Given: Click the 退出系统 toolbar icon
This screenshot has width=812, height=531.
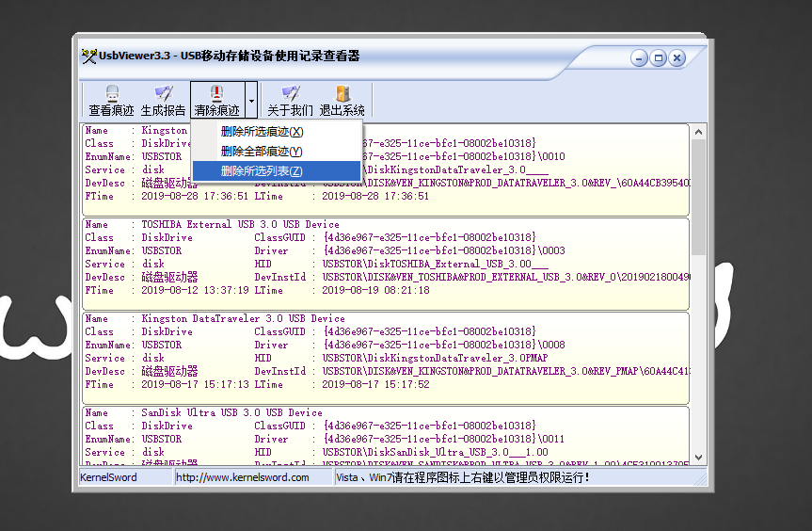Looking at the screenshot, I should 342,101.
